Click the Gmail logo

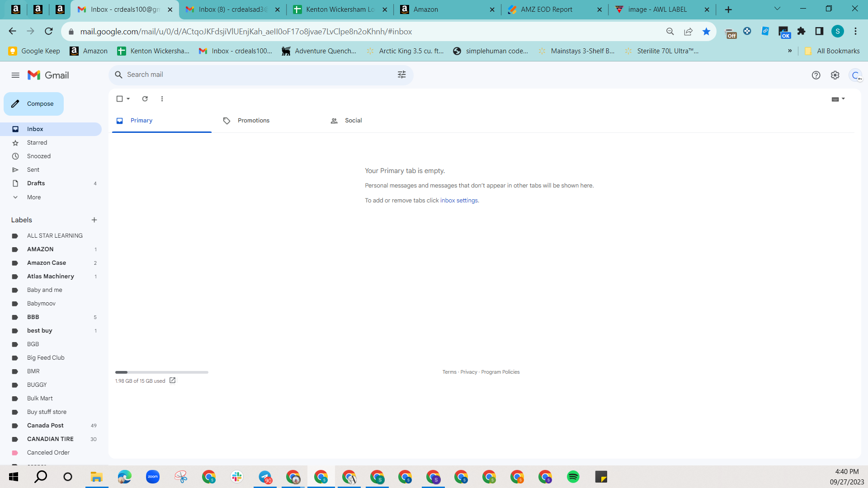pyautogui.click(x=48, y=75)
